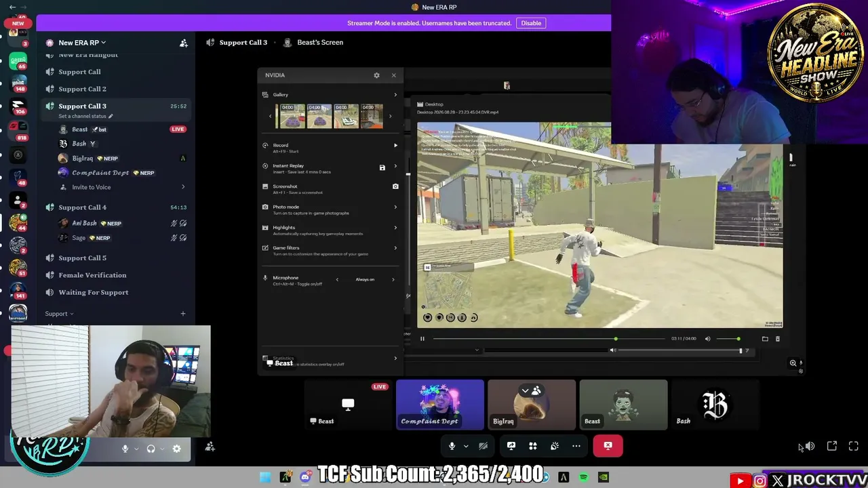Join Female Verification voice channel
The height and width of the screenshot is (488, 868).
(x=92, y=275)
